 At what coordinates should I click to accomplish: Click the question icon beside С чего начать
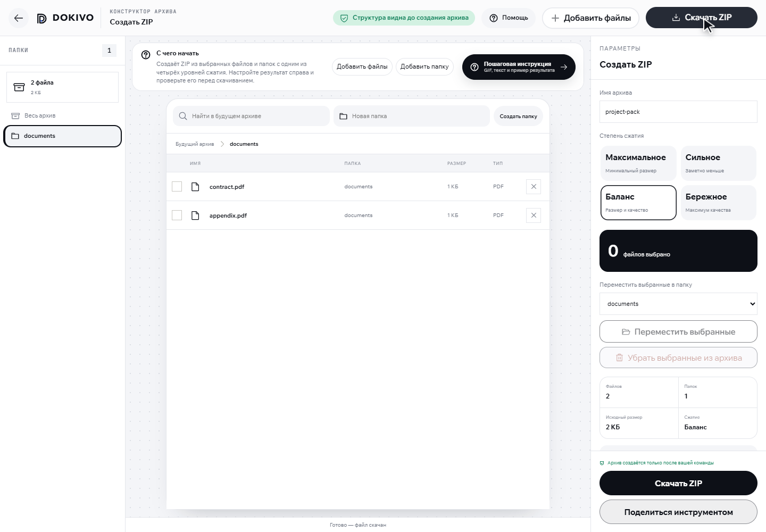point(146,55)
